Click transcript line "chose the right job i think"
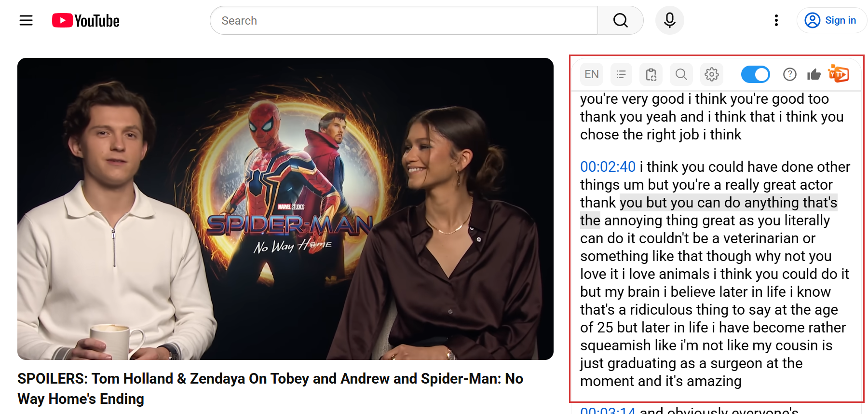 point(661,135)
